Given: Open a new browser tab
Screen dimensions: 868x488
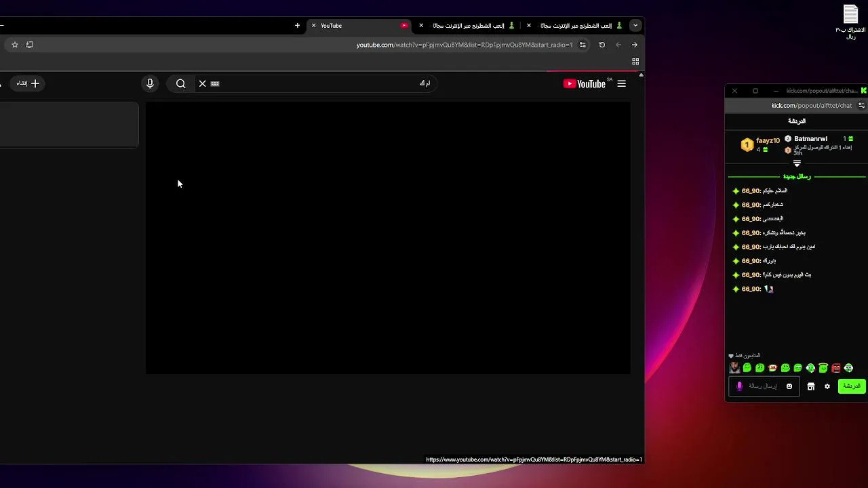Looking at the screenshot, I should coord(297,26).
